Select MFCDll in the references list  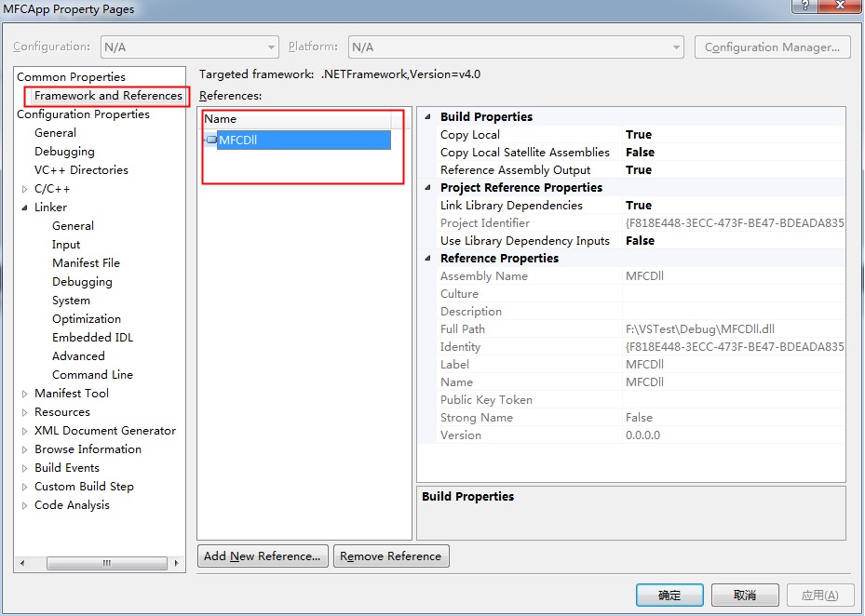point(304,140)
